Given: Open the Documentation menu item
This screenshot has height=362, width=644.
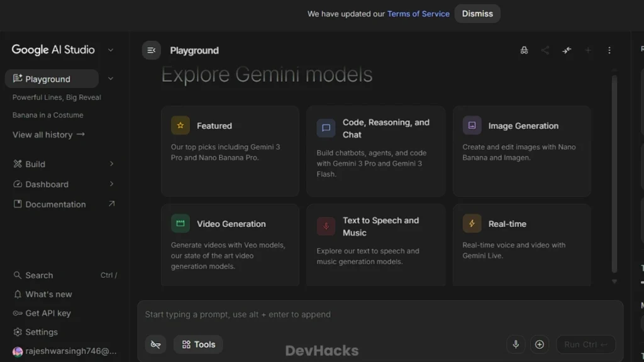Looking at the screenshot, I should [x=64, y=204].
